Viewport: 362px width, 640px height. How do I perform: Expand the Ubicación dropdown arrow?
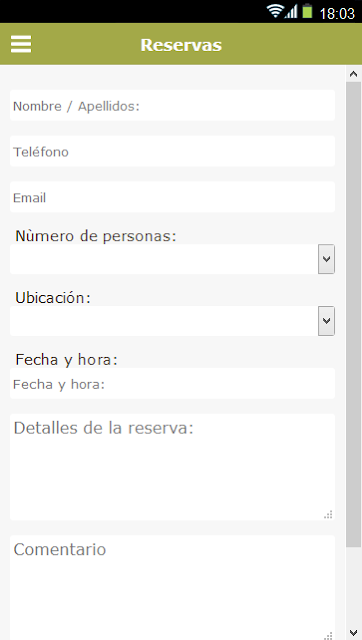coord(326,321)
